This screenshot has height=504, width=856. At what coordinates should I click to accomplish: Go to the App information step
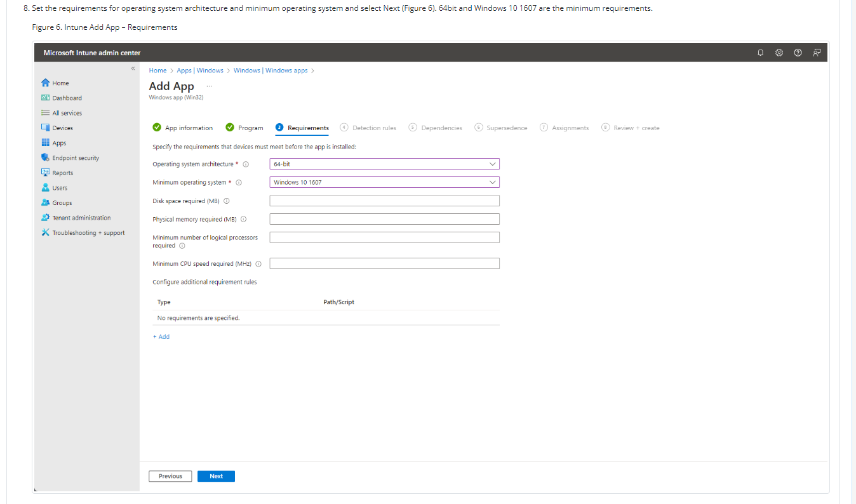click(x=183, y=128)
